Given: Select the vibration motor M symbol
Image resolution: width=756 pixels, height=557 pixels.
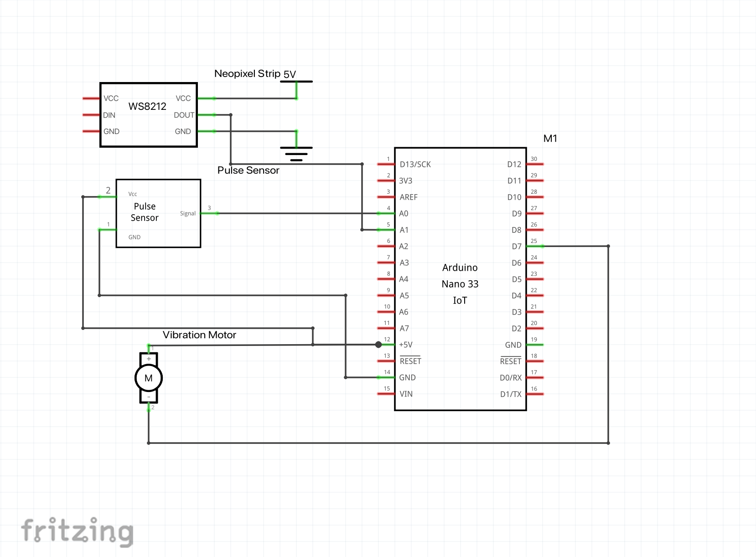Looking at the screenshot, I should tap(149, 378).
